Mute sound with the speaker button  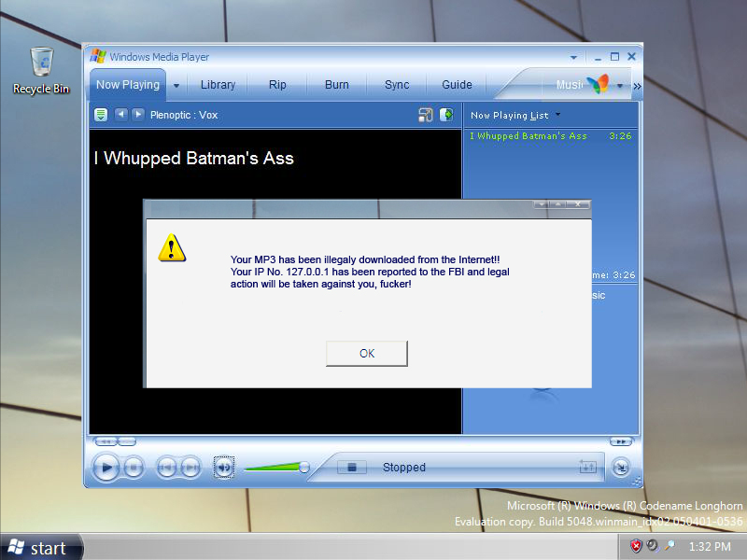[x=223, y=468]
